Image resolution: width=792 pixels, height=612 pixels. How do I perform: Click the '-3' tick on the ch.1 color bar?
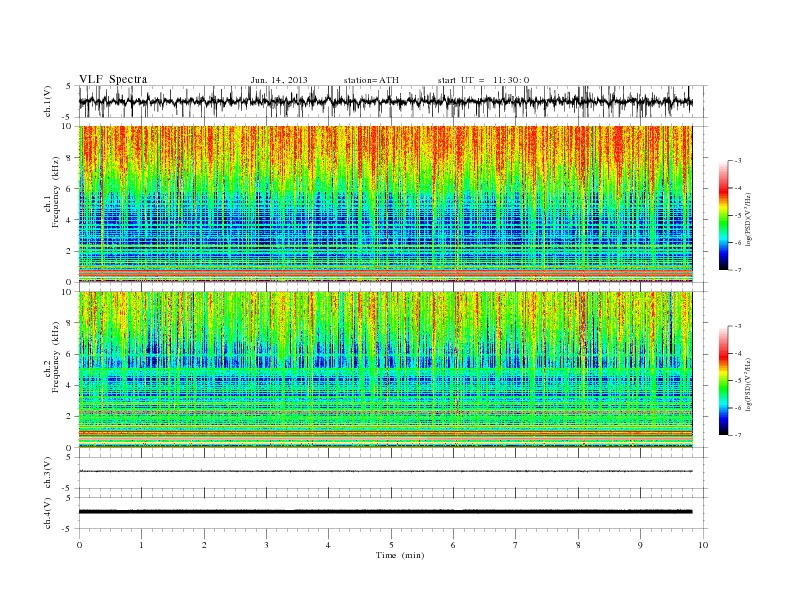pos(737,161)
